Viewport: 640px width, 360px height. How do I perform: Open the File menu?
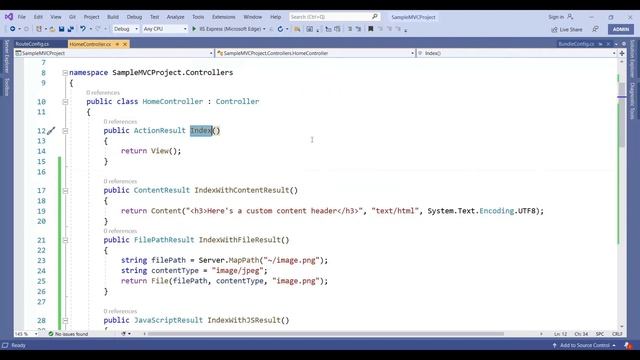pyautogui.click(x=22, y=17)
